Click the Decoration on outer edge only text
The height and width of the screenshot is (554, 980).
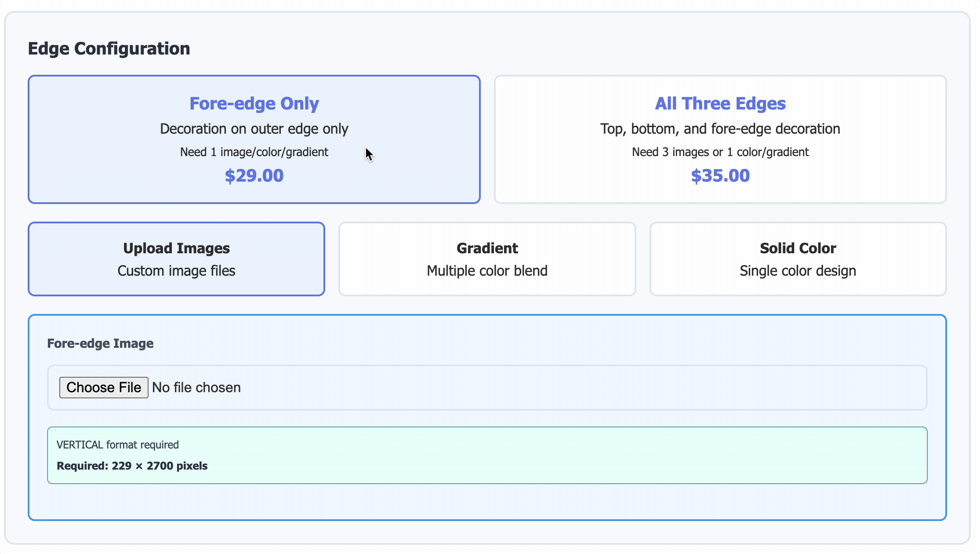click(x=254, y=128)
